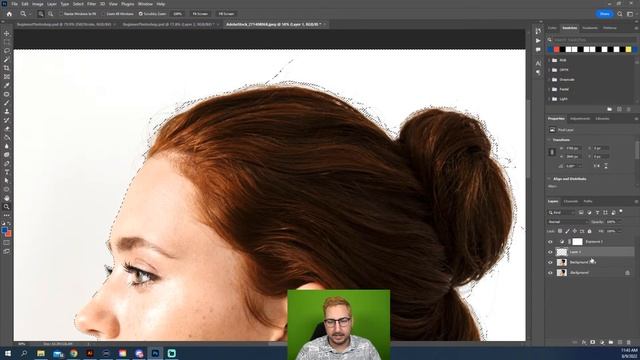Pick the yellow swatch in Swatches panel
Image resolution: width=640 pixels, height=360 pixels.
coord(629,49)
